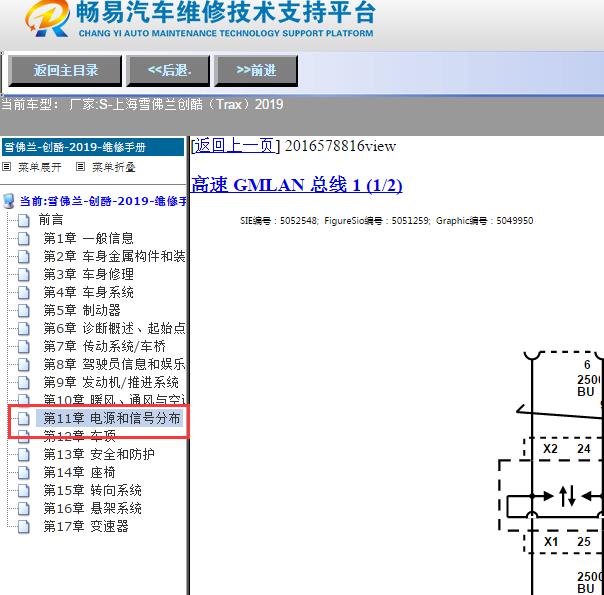
Task: Click the SIE编号 5052548 caption text
Action: coord(386,221)
